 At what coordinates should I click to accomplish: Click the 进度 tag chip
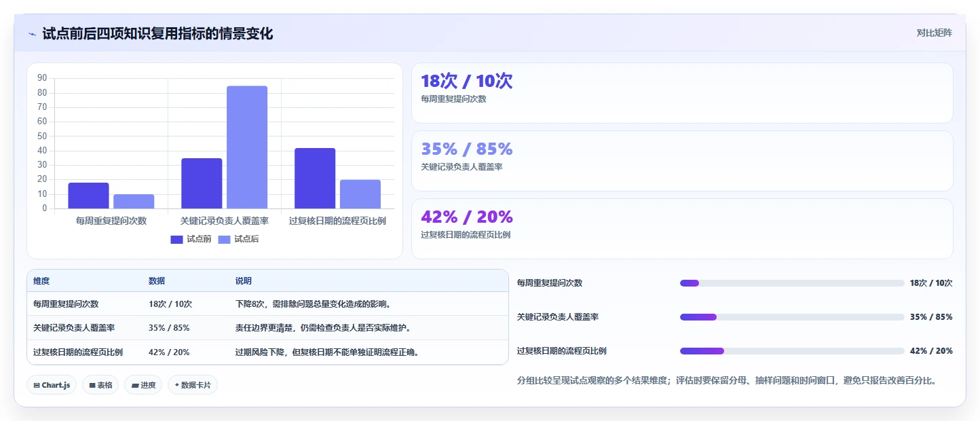[143, 385]
